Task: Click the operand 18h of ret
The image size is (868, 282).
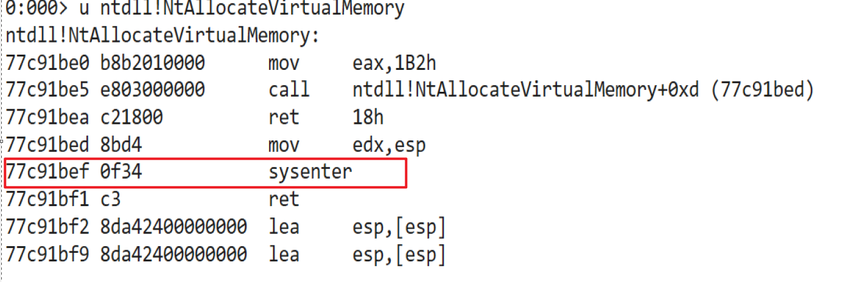Action: tap(368, 117)
